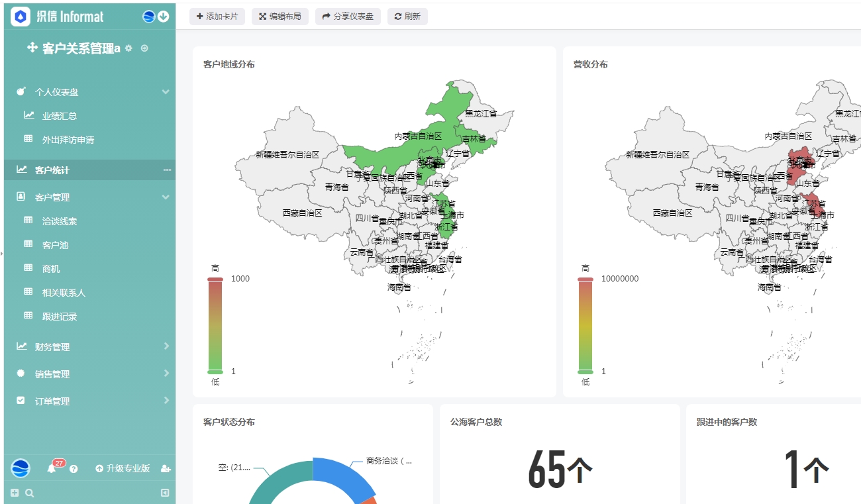Open the settings gear beside 客户关系管理a
The width and height of the screenshot is (861, 504).
(128, 48)
